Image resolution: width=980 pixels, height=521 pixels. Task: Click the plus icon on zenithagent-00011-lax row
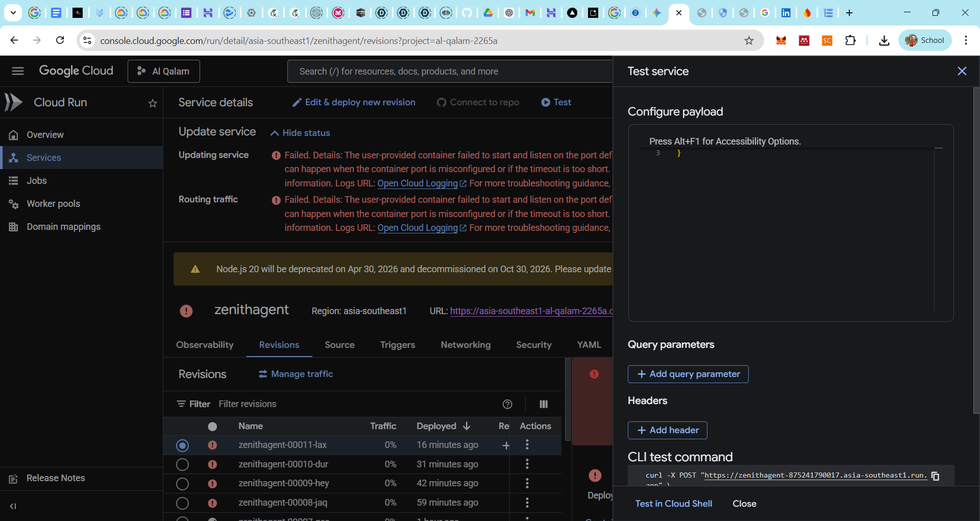(x=506, y=445)
